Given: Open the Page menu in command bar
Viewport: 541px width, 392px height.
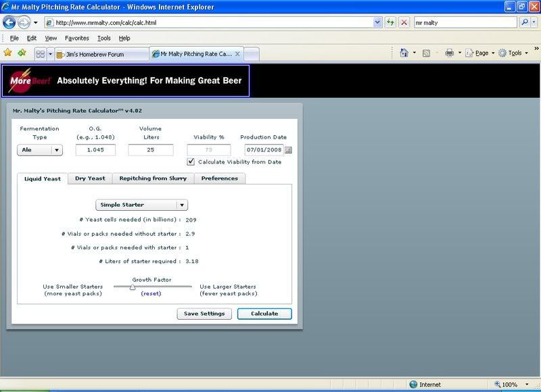Looking at the screenshot, I should click(480, 53).
